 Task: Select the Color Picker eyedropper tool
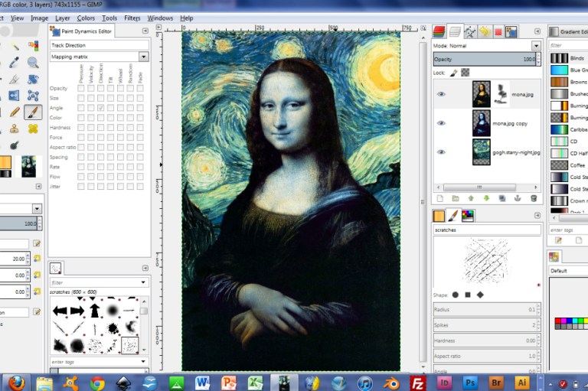(15, 62)
